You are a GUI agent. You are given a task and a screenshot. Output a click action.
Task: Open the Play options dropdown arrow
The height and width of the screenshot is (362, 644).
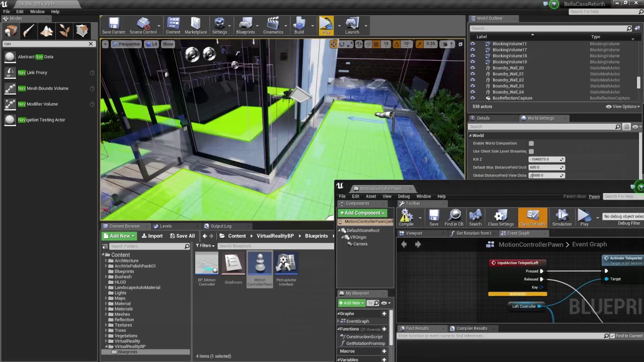pyautogui.click(x=339, y=26)
